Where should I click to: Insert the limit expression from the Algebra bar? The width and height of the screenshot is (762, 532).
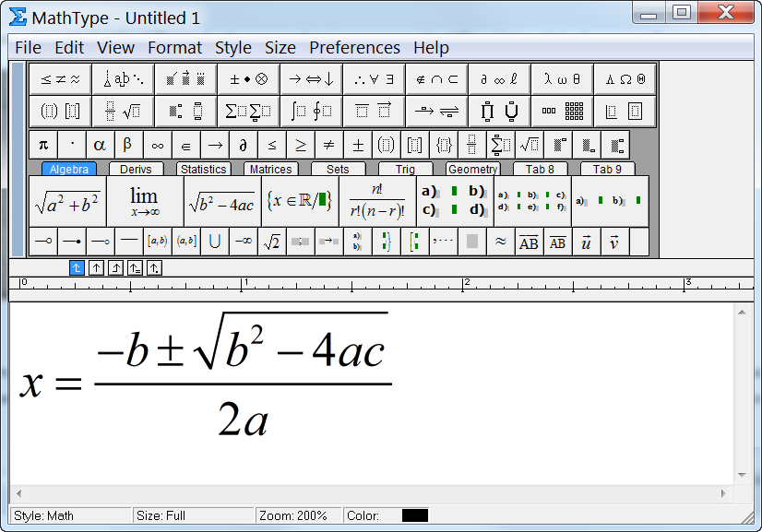143,200
